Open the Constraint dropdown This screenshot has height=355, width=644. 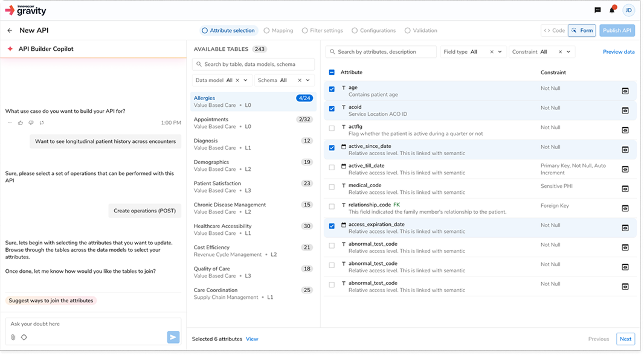click(568, 52)
